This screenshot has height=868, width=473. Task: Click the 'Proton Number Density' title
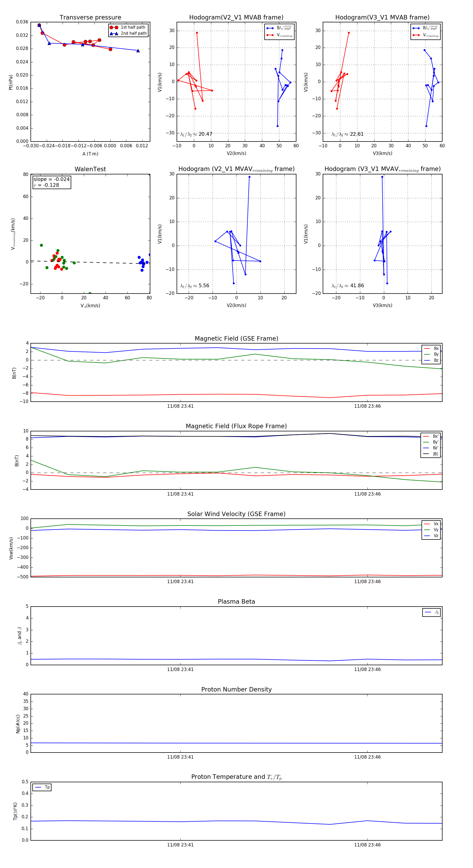[236, 689]
